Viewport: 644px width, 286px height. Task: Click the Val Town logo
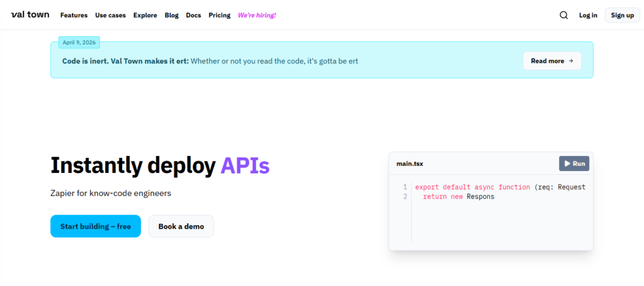[x=30, y=15]
